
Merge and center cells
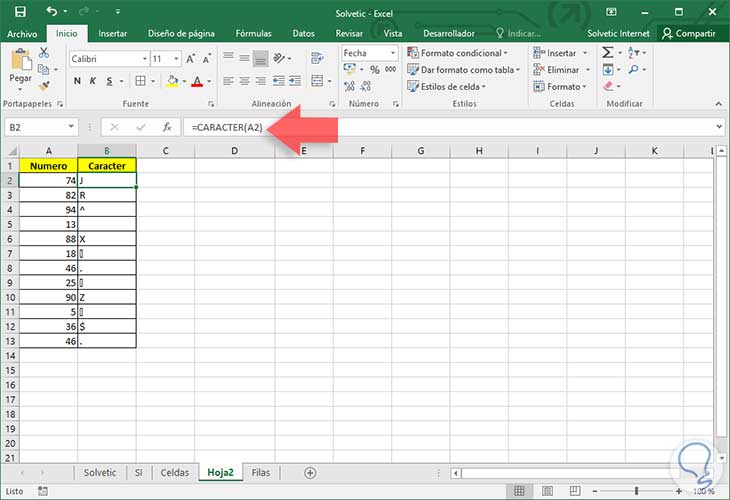pyautogui.click(x=317, y=81)
